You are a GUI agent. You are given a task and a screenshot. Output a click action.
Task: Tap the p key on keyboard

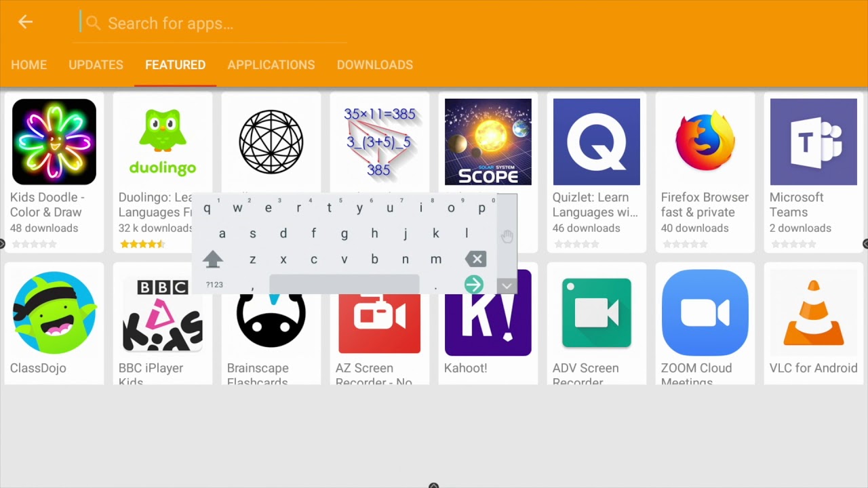point(482,208)
